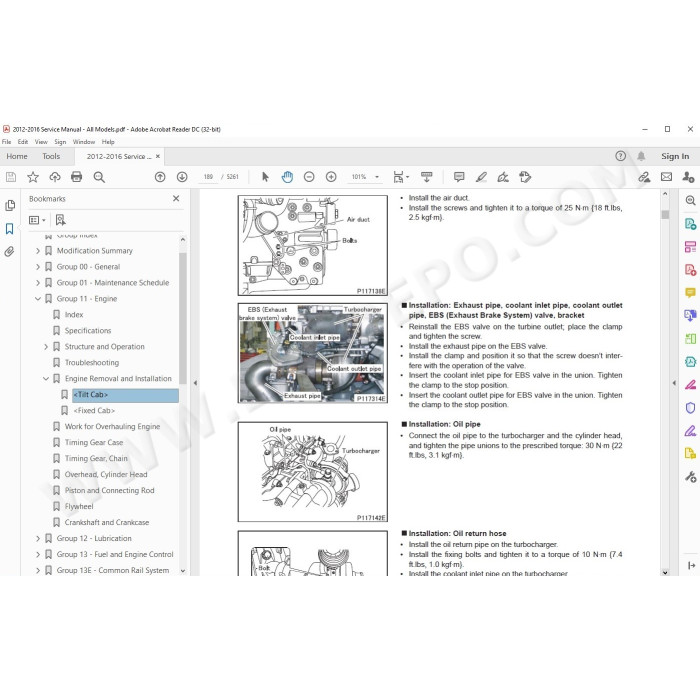Open the <Fixed Cab> bookmark

point(94,411)
